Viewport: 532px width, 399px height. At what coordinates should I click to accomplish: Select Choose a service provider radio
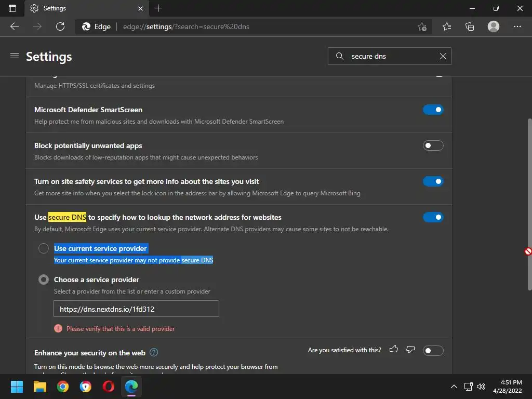click(x=44, y=280)
